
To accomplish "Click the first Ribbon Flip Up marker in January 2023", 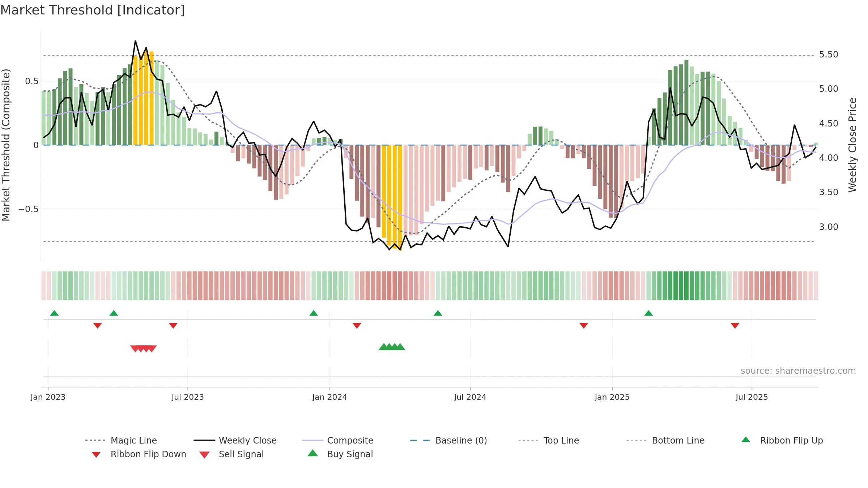I will 54,313.
